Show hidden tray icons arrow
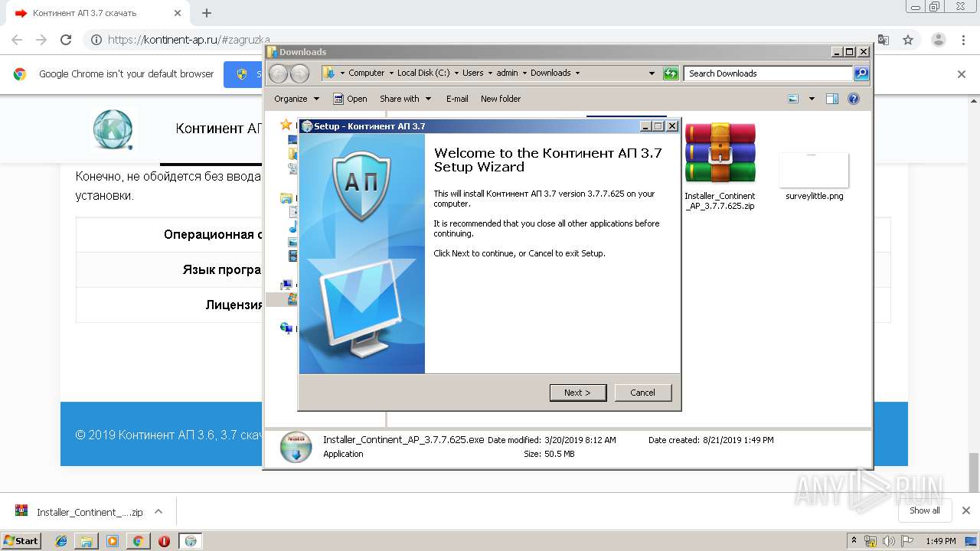980x551 pixels. [854, 541]
